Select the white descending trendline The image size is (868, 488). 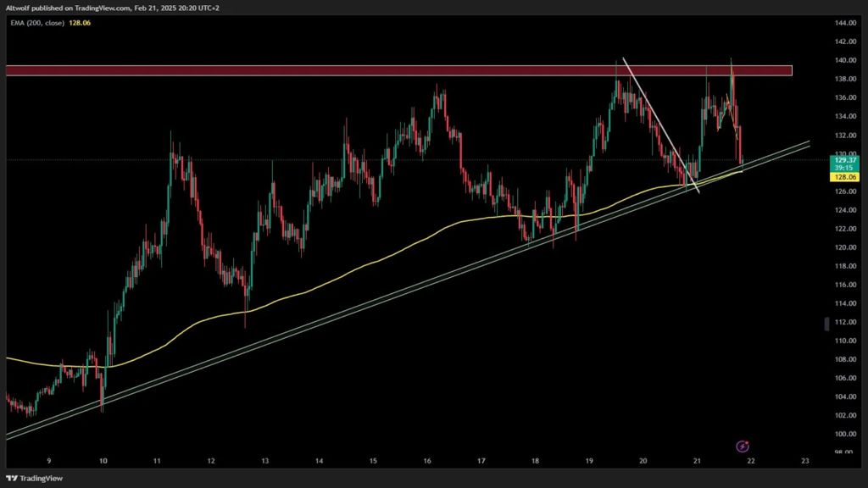coord(661,125)
